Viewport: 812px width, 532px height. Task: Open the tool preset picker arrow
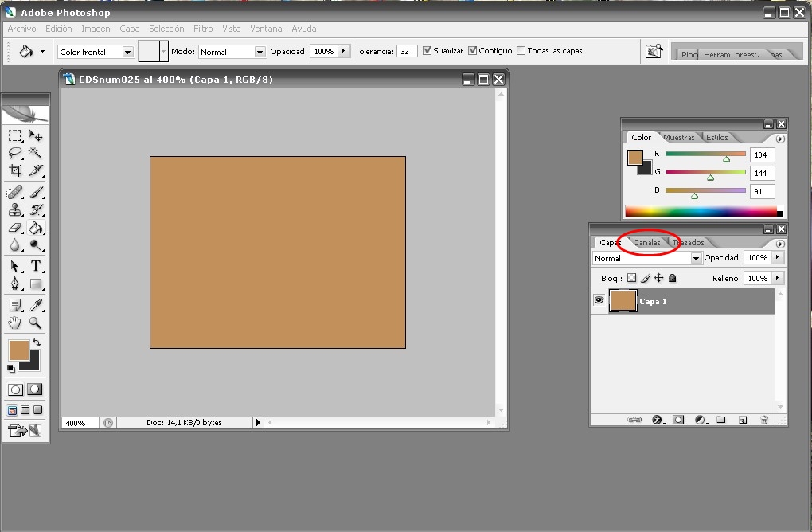point(42,51)
